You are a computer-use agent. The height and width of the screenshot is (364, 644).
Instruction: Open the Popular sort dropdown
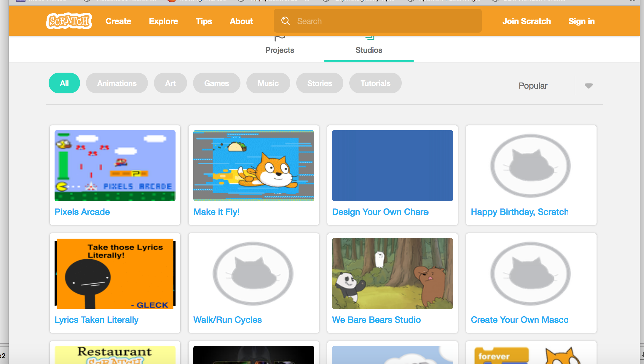click(589, 86)
